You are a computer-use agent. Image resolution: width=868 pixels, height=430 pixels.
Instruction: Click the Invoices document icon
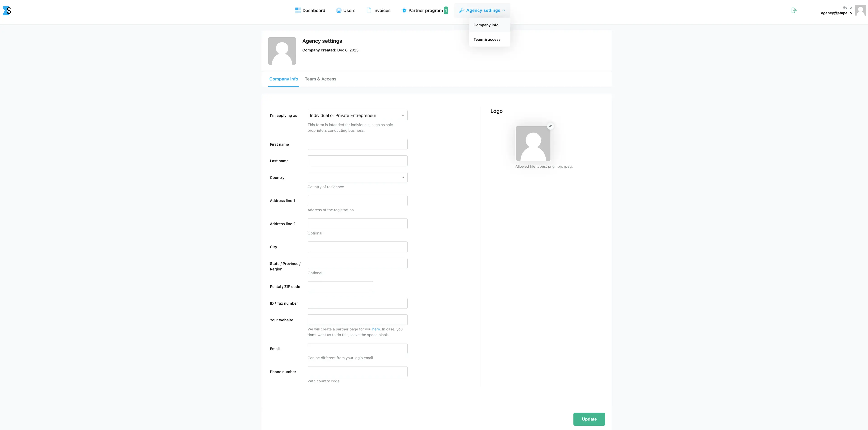click(x=369, y=10)
